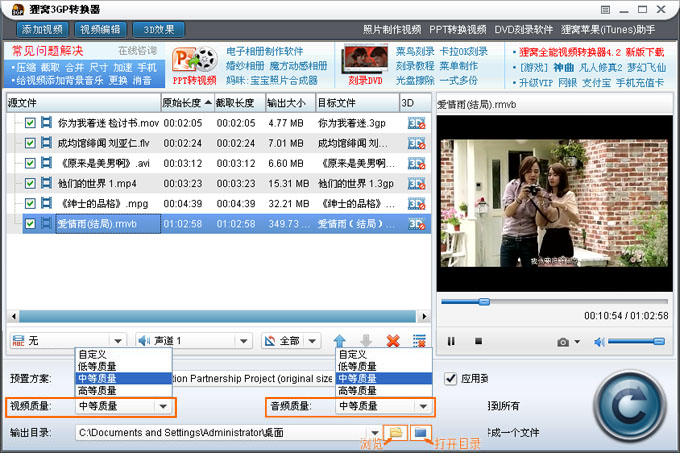Open DVD刻录软件 link

click(x=523, y=29)
